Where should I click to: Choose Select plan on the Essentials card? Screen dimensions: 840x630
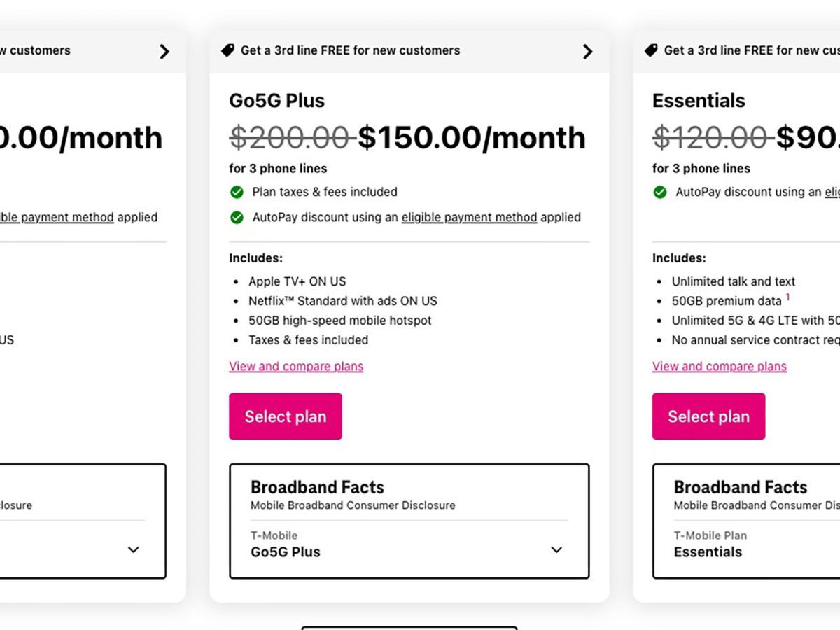coord(708,416)
